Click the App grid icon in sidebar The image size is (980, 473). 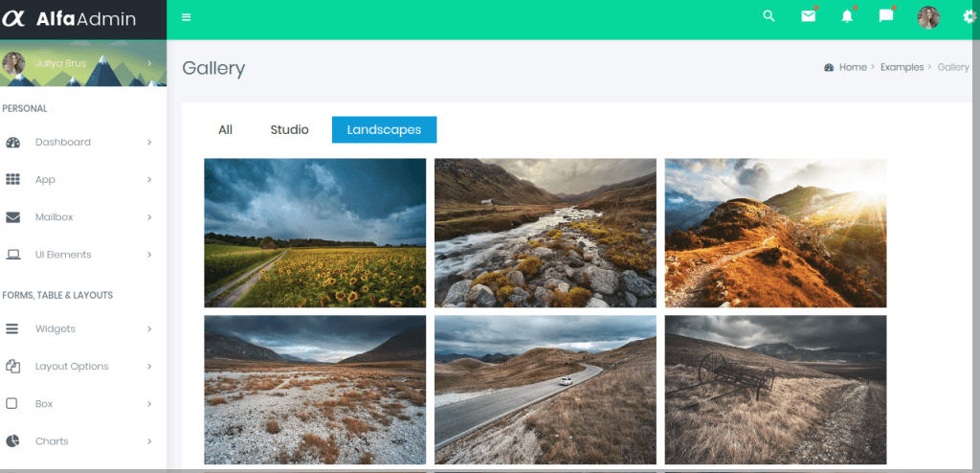pos(13,180)
